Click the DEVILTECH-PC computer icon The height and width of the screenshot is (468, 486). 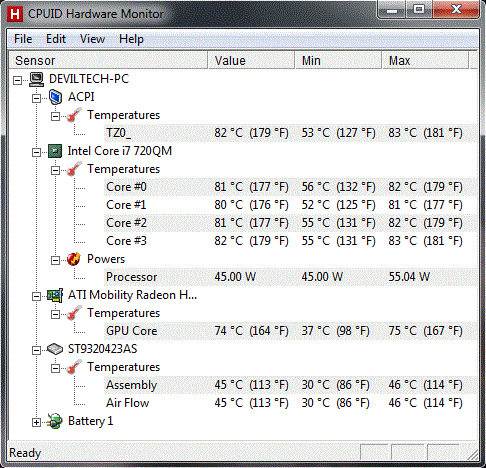pos(36,80)
